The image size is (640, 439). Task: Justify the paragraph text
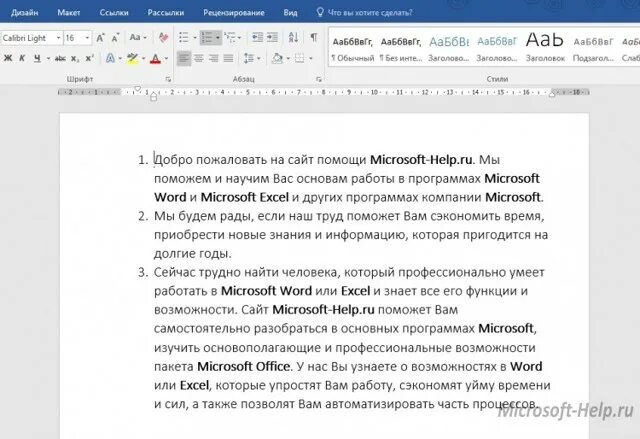pos(228,58)
